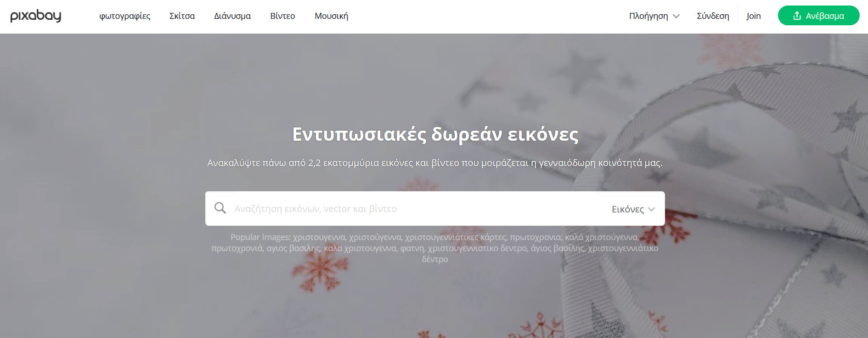
Task: Open the Βίντεο section
Action: click(282, 16)
